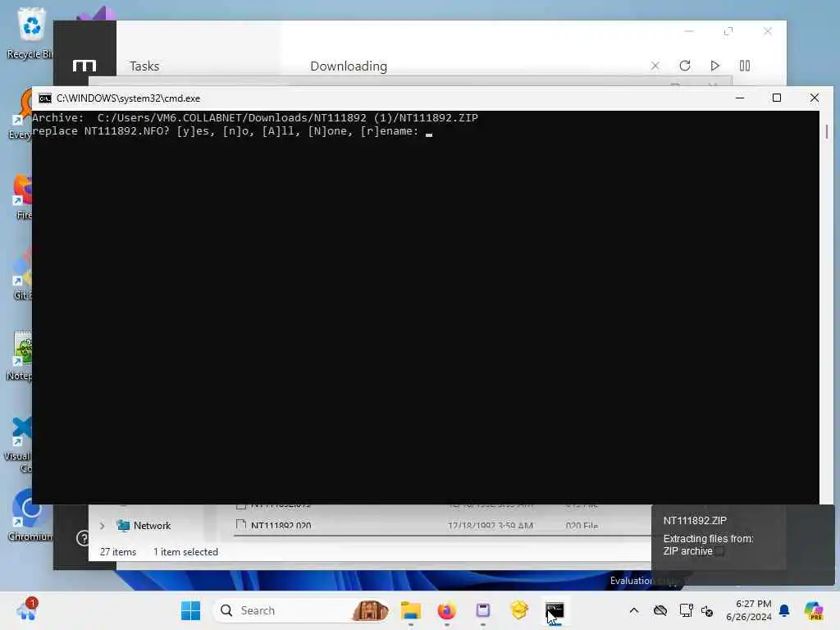The height and width of the screenshot is (630, 840).
Task: Open the Notepad++ desktop shortcut
Action: [21, 356]
